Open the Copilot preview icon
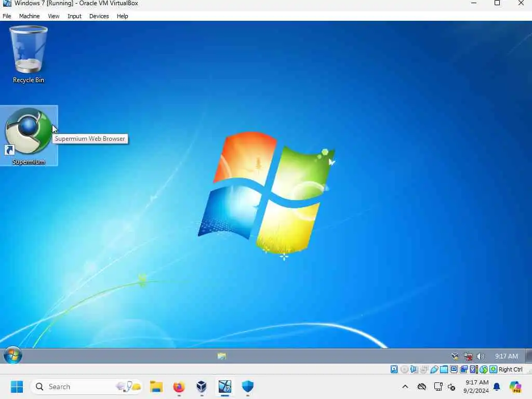 click(515, 387)
